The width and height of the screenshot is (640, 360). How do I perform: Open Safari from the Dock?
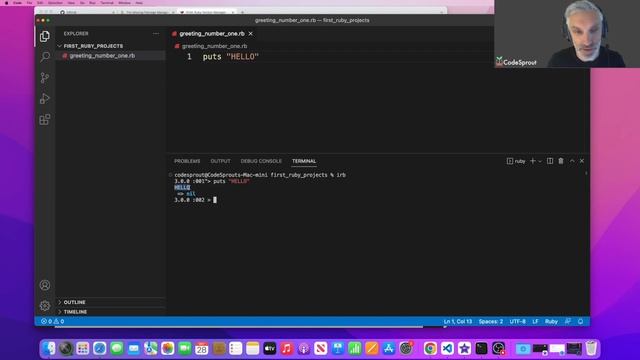coord(100,349)
